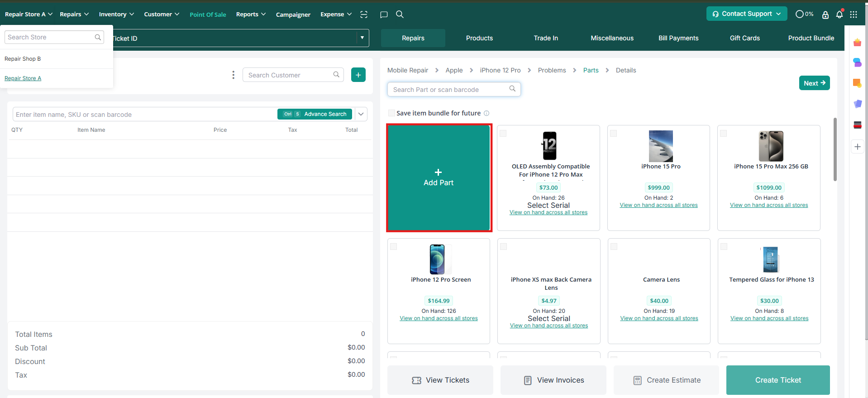The height and width of the screenshot is (398, 868).
Task: Switch to the Products tab
Action: tap(479, 38)
